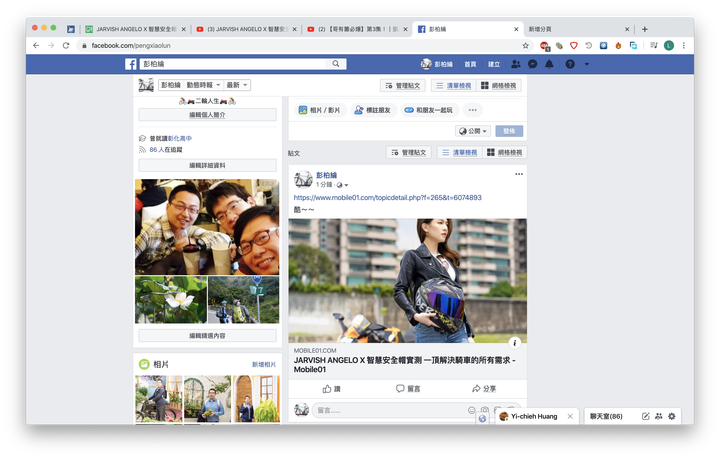Open Facebook home via the logo icon
Screen dimensions: 720x459
[130, 64]
